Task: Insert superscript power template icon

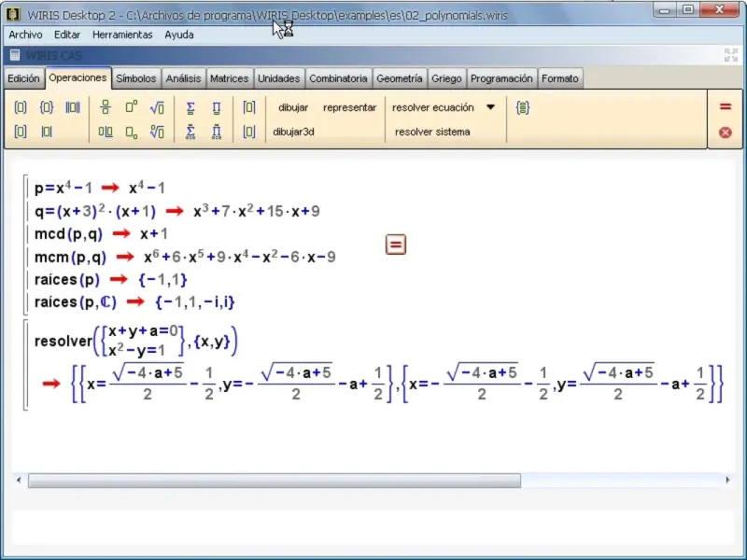Action: click(132, 106)
